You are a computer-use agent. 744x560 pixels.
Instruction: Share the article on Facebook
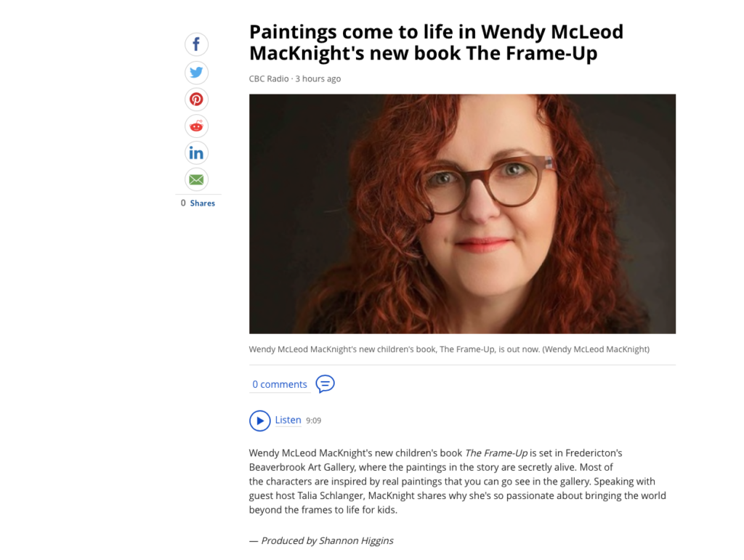tap(196, 44)
